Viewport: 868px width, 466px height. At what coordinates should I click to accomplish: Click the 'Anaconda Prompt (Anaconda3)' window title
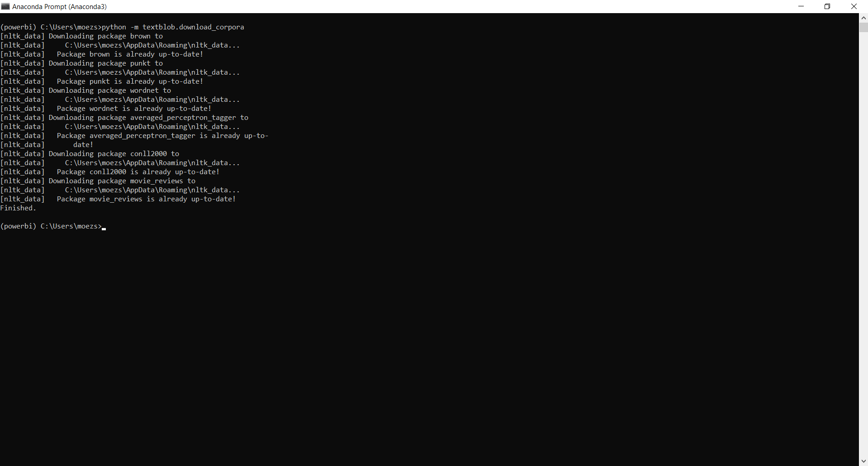59,7
